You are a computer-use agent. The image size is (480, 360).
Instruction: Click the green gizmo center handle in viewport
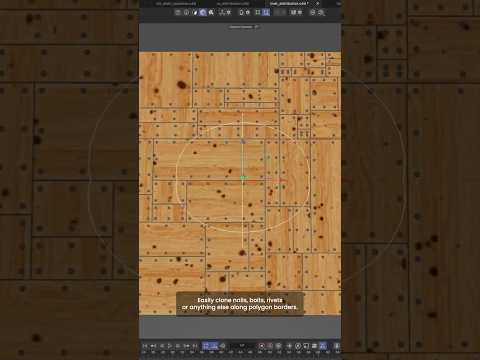243,178
